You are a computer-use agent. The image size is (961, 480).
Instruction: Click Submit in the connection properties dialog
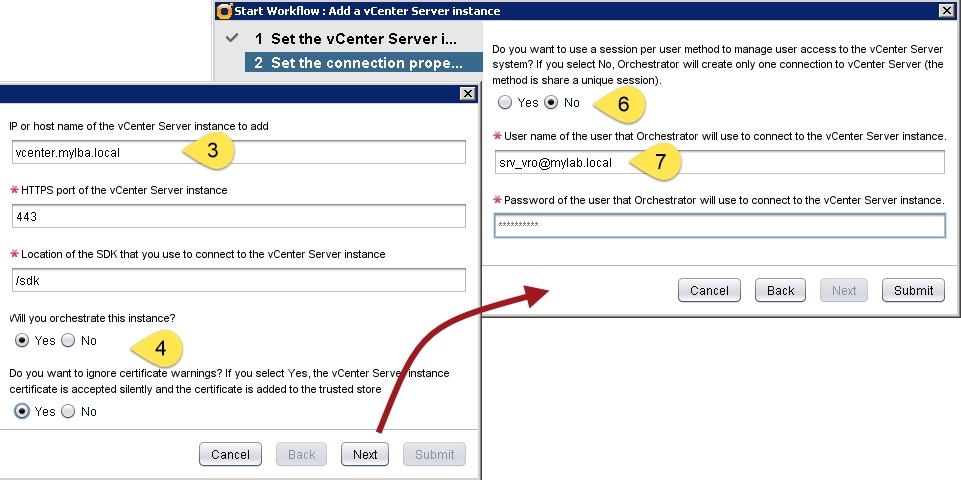[913, 291]
